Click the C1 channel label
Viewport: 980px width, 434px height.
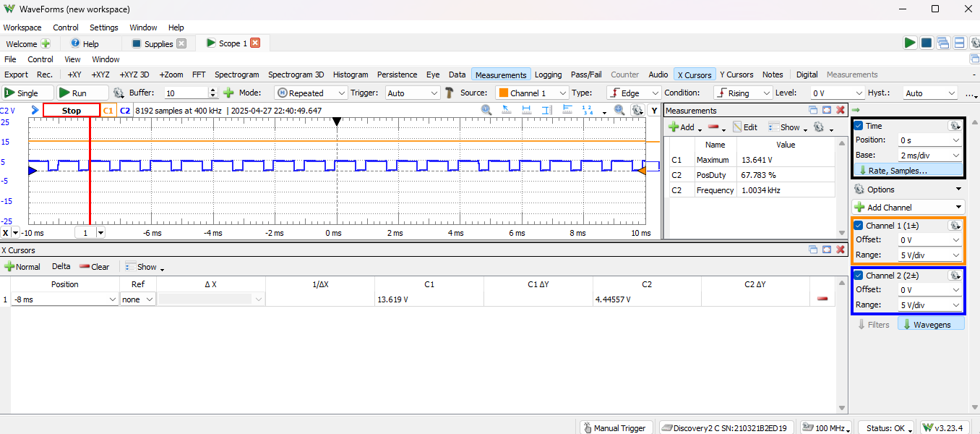tap(108, 111)
